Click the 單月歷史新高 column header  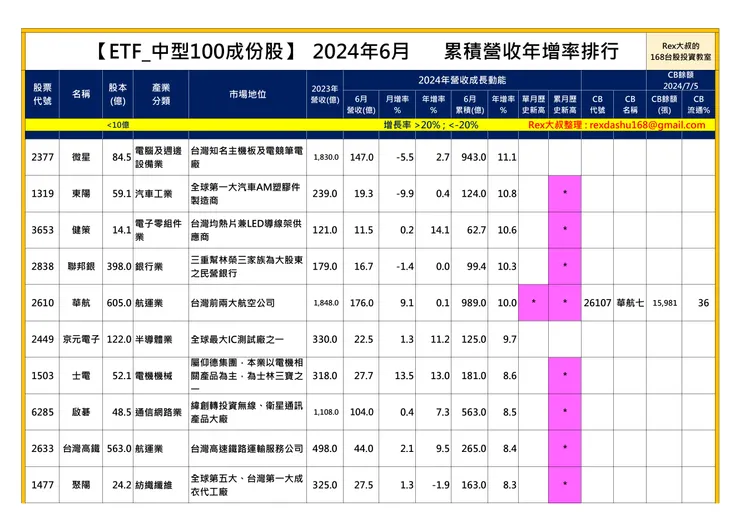(x=533, y=104)
